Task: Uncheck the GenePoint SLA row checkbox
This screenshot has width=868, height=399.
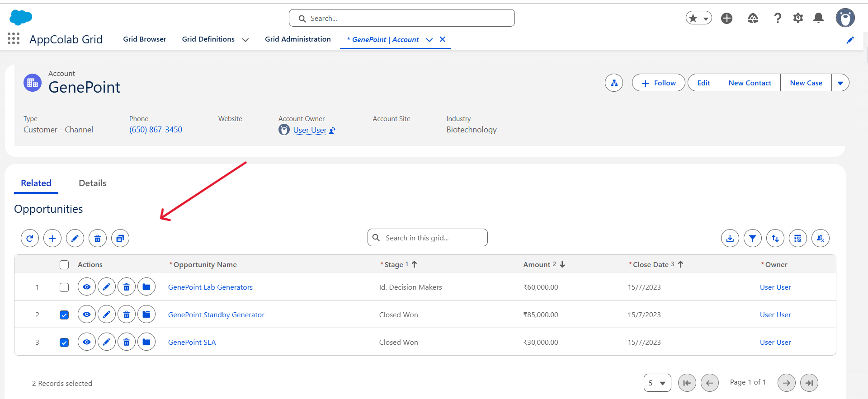Action: pyautogui.click(x=64, y=343)
